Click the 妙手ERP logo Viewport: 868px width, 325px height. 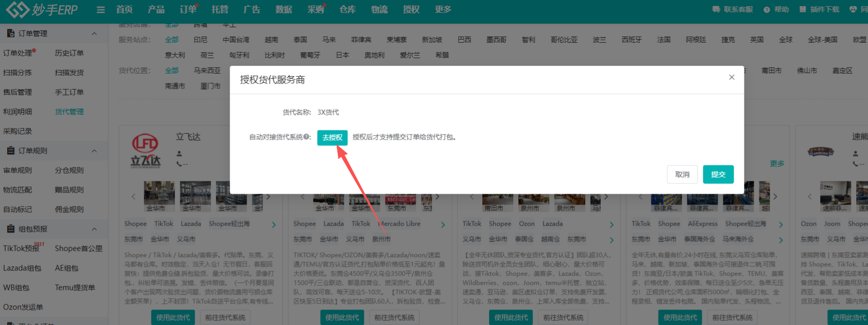(x=42, y=9)
